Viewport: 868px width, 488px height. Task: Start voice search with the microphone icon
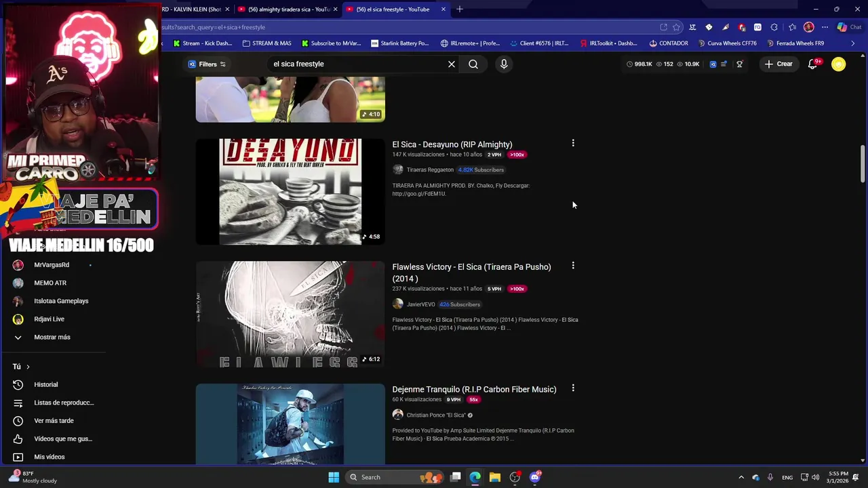click(x=504, y=64)
